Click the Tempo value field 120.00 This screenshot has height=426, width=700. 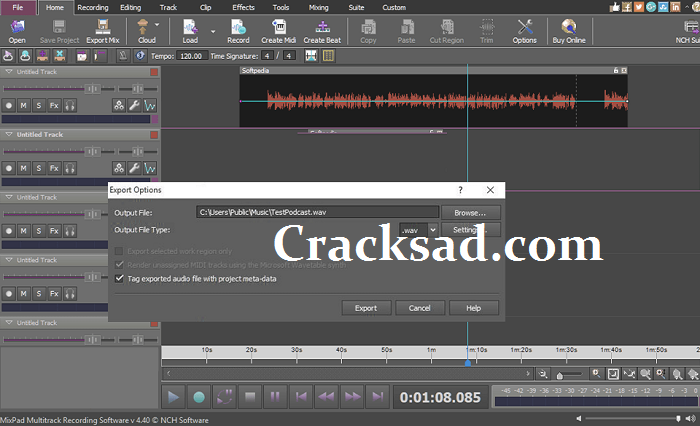coord(192,56)
